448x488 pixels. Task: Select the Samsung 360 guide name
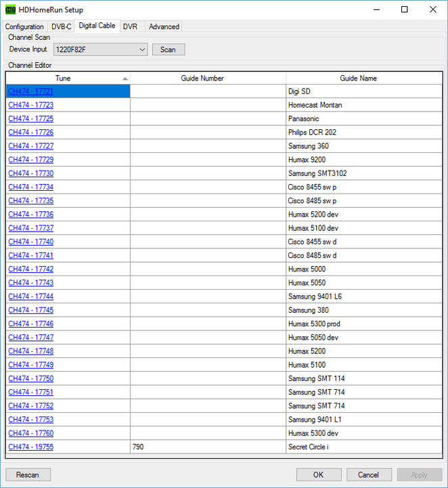[364, 146]
